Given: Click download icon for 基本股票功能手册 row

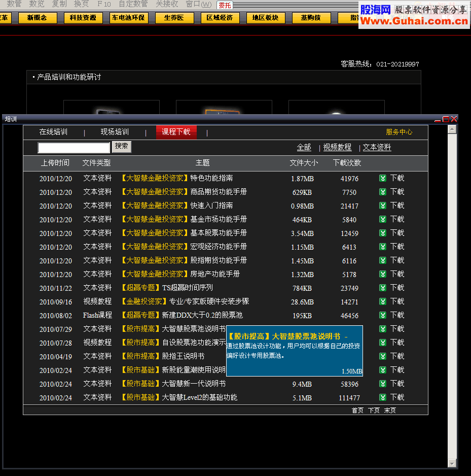Looking at the screenshot, I should click(382, 233).
